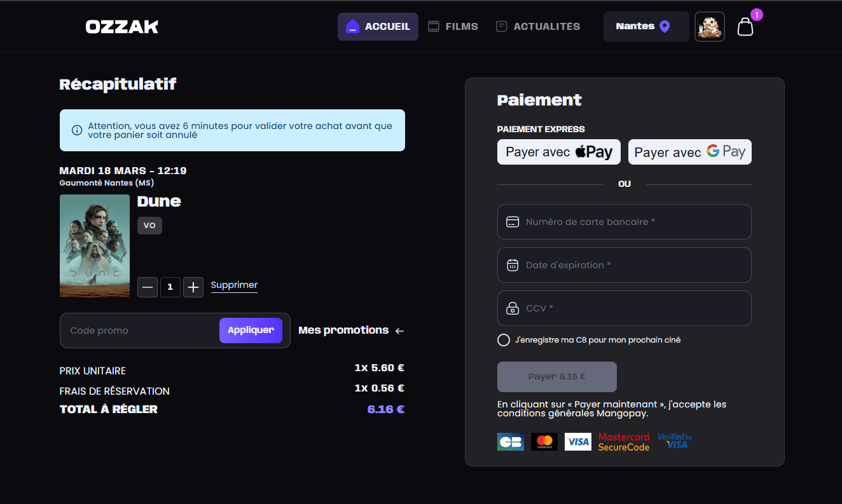Increase ticket quantity with plus button
The width and height of the screenshot is (842, 504).
coord(193,287)
